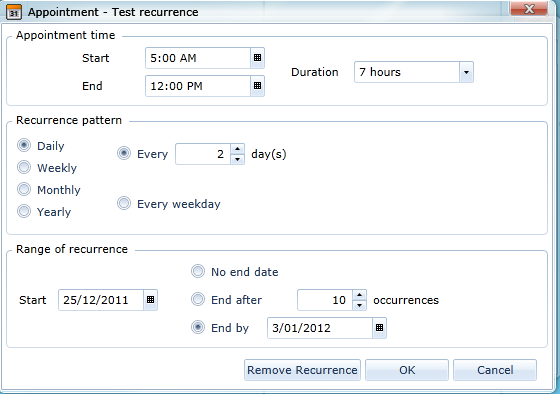Click the End by date field 3/01/2012
560x394 pixels.
320,328
